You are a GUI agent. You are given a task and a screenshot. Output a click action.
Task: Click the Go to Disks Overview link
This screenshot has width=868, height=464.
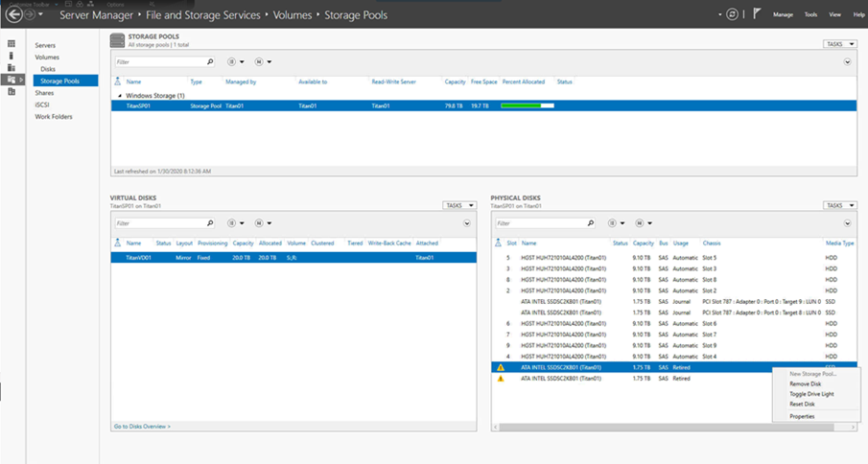click(142, 427)
